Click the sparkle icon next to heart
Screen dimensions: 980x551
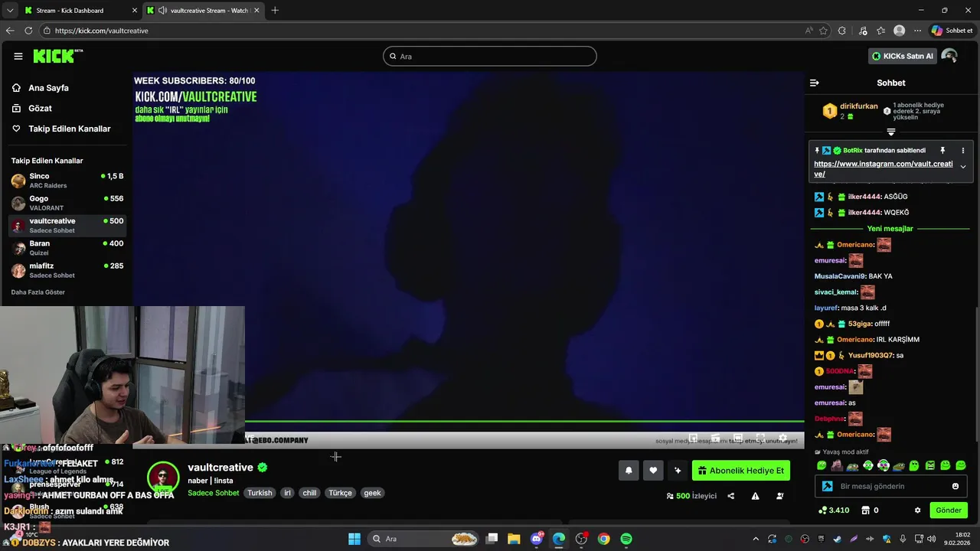[x=678, y=471]
